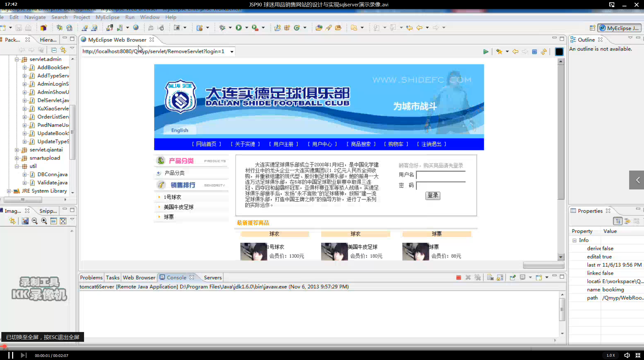Close the MyEclipse Web Browser tab
Screen dimensions: 644x360
point(152,40)
